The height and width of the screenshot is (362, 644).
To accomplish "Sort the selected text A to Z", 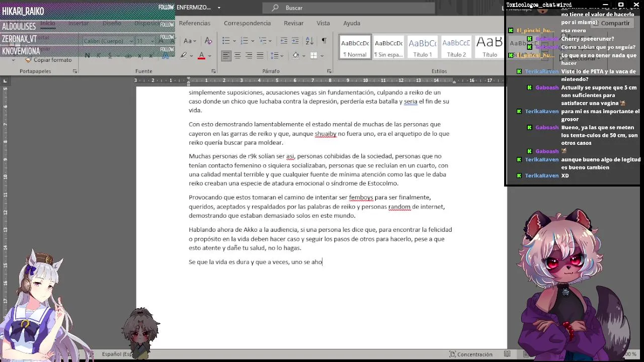I will [x=309, y=41].
